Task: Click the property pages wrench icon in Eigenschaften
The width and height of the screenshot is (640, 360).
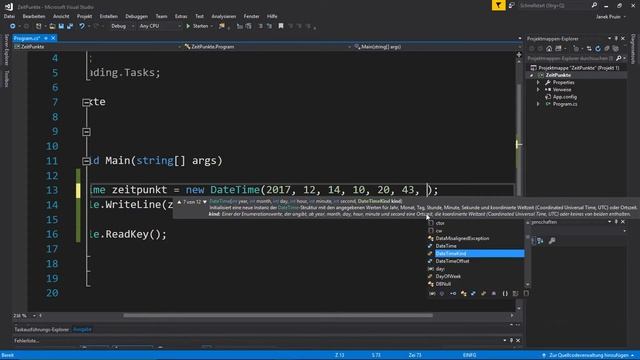Action: click(x=552, y=241)
